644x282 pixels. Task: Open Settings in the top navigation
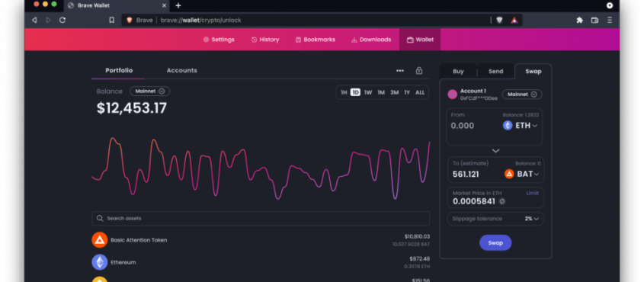point(219,40)
